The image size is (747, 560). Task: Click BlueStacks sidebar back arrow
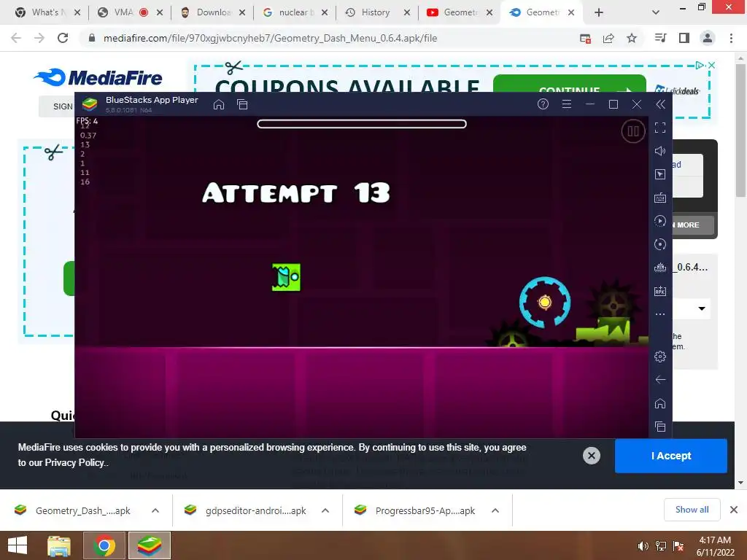coord(659,379)
